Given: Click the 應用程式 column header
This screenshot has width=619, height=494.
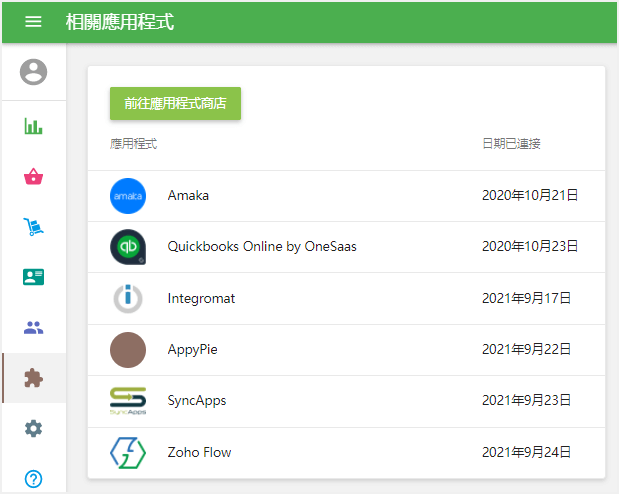Looking at the screenshot, I should pos(133,144).
